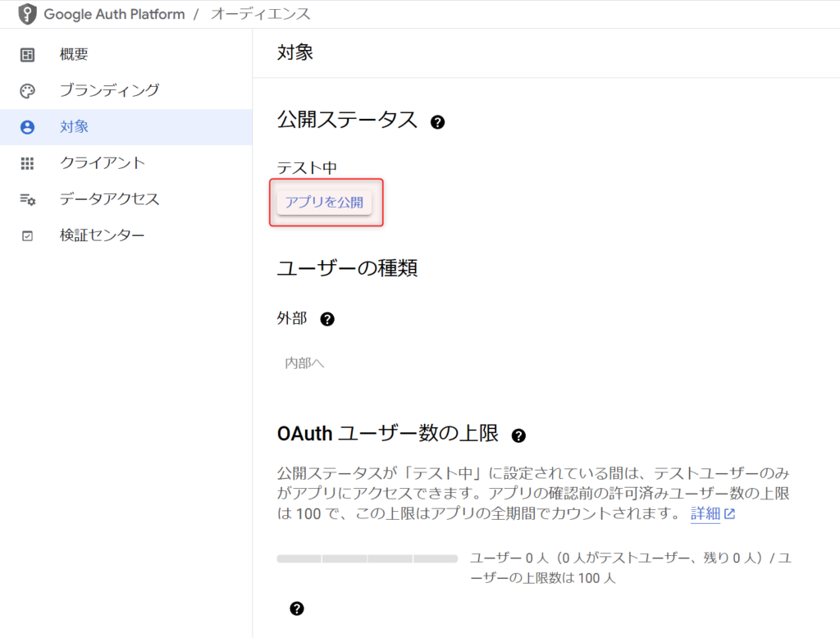The image size is (840, 638).
Task: Click the external link icon beside 詳細
Action: (x=728, y=513)
